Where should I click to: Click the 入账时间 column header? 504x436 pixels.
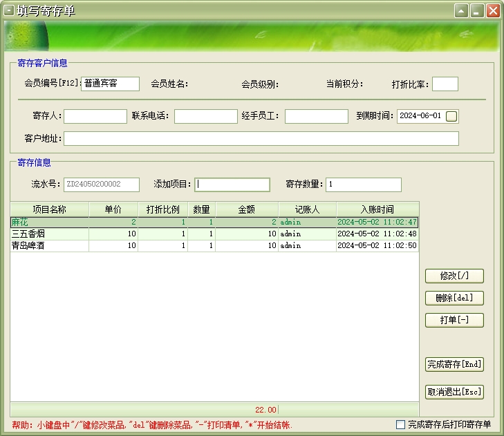377,209
